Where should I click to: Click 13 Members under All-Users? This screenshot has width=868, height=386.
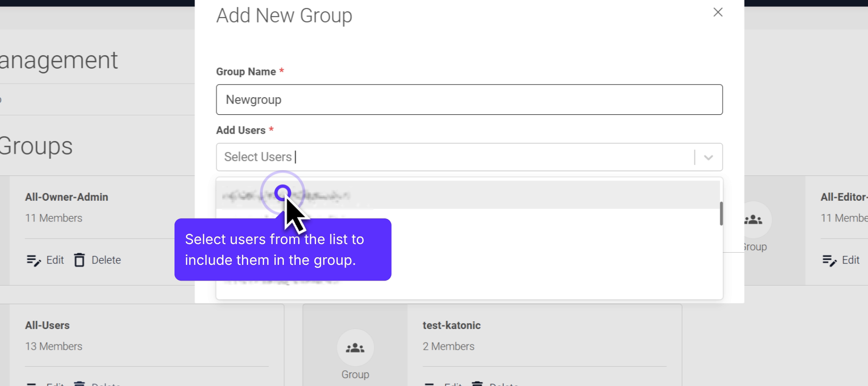tap(54, 346)
